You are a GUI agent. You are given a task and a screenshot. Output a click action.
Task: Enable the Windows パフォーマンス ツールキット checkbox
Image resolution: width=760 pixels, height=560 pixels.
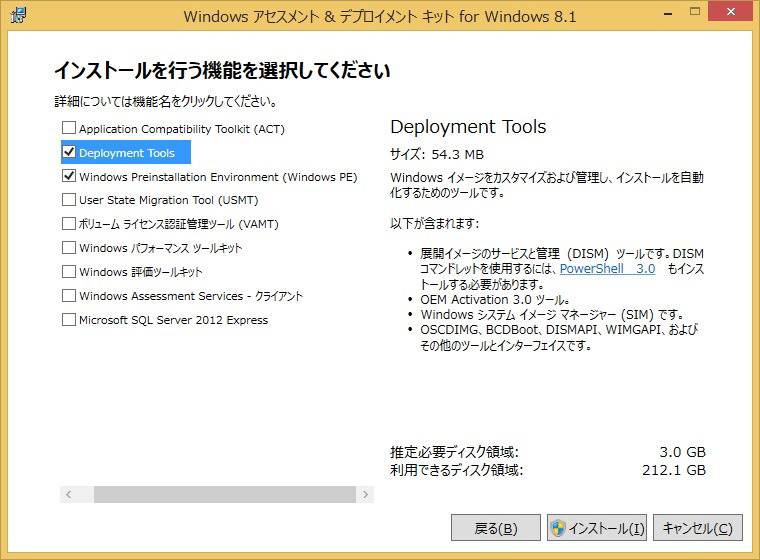click(69, 247)
